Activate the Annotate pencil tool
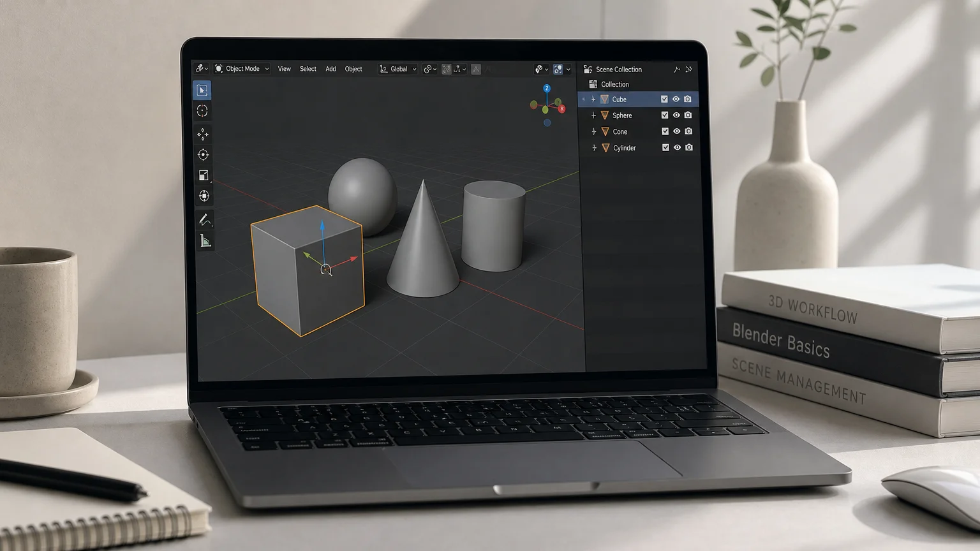The image size is (980, 551). click(205, 220)
